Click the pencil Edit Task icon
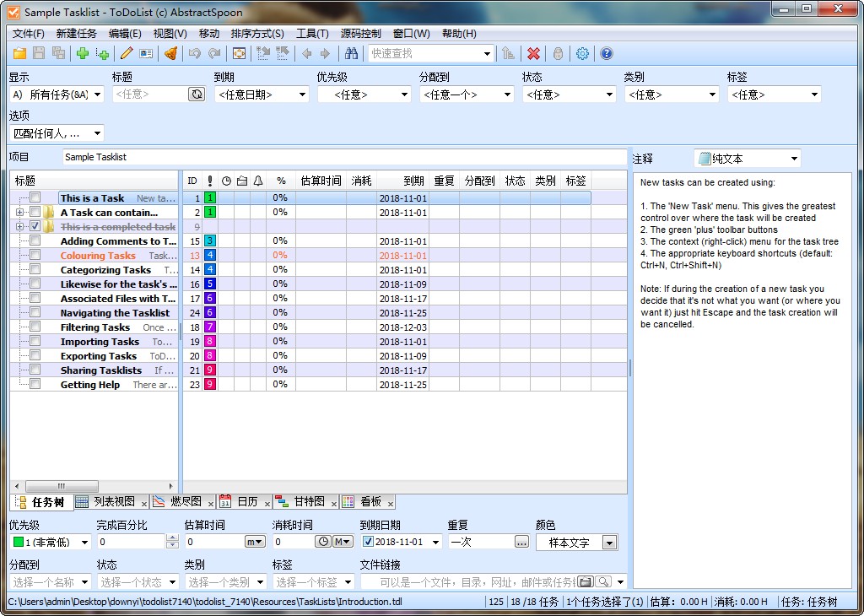 pos(127,53)
